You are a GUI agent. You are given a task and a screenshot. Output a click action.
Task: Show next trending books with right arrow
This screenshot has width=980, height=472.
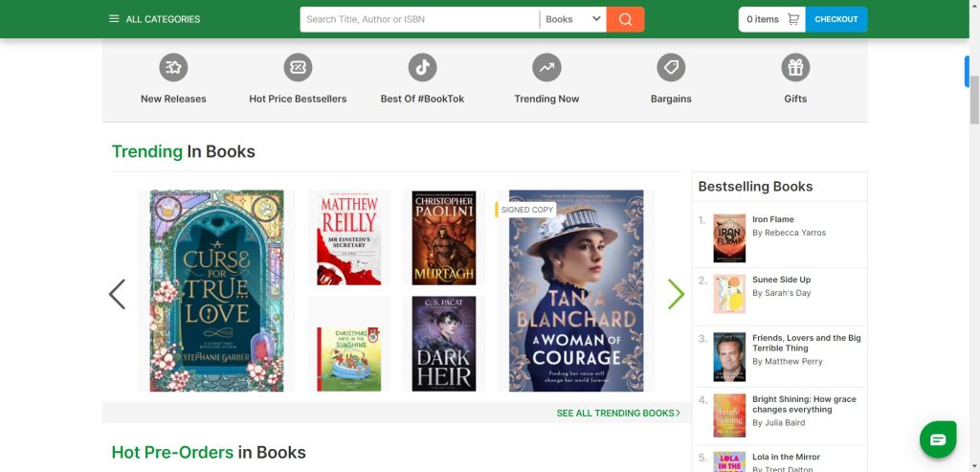tap(676, 294)
